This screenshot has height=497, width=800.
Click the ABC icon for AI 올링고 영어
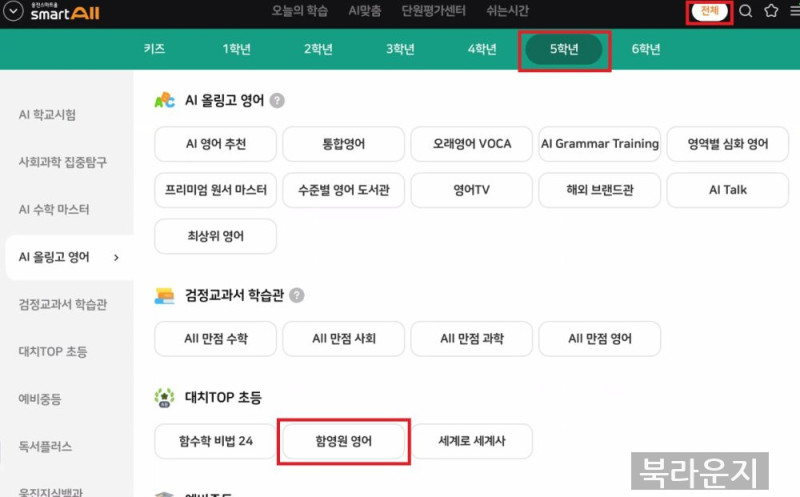coord(165,100)
